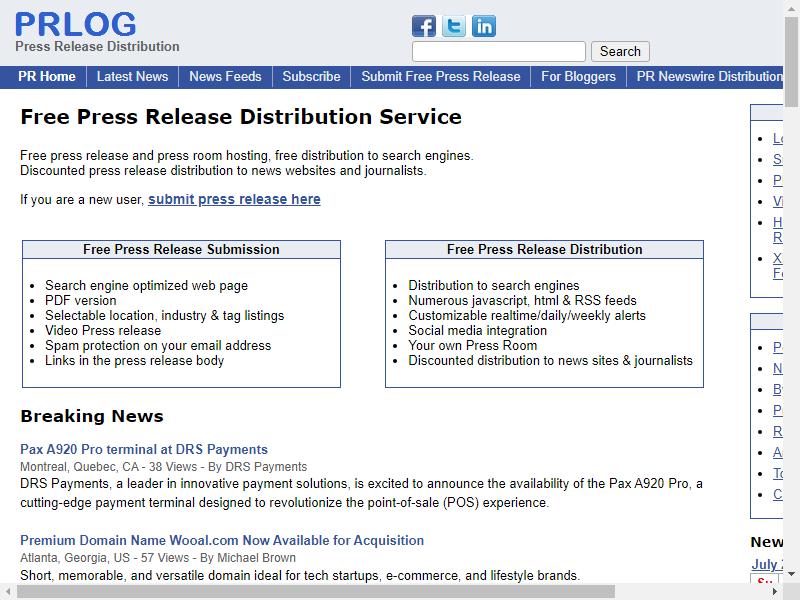Click the vertical scrollbar thumb
The height and width of the screenshot is (600, 800).
(x=791, y=61)
